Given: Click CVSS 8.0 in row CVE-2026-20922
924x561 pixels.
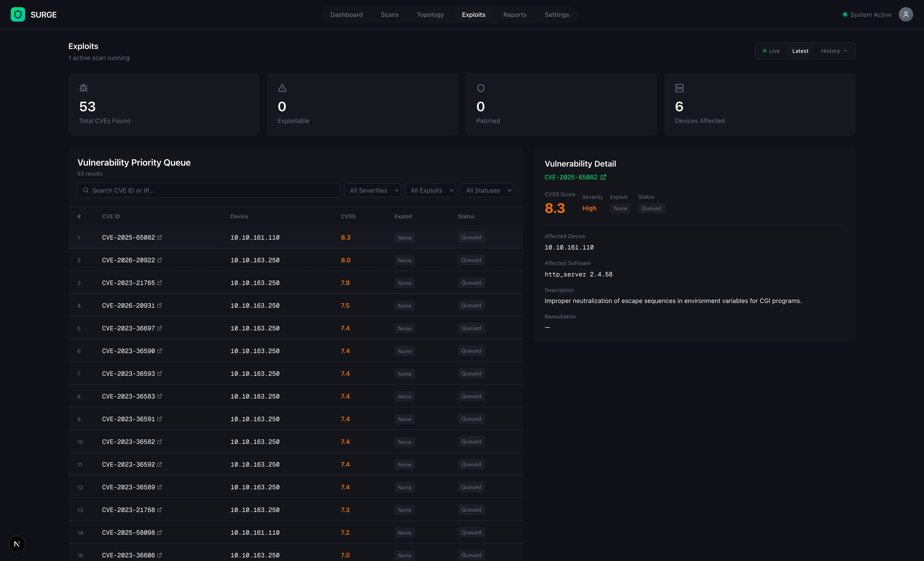Looking at the screenshot, I should coord(345,260).
